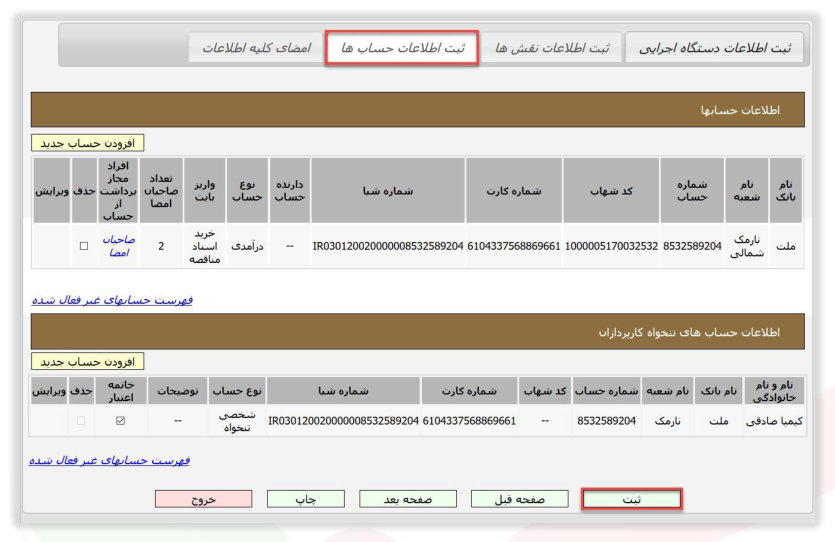This screenshot has width=835, height=542.
Task: Click the صفحه قبل button
Action: click(519, 499)
